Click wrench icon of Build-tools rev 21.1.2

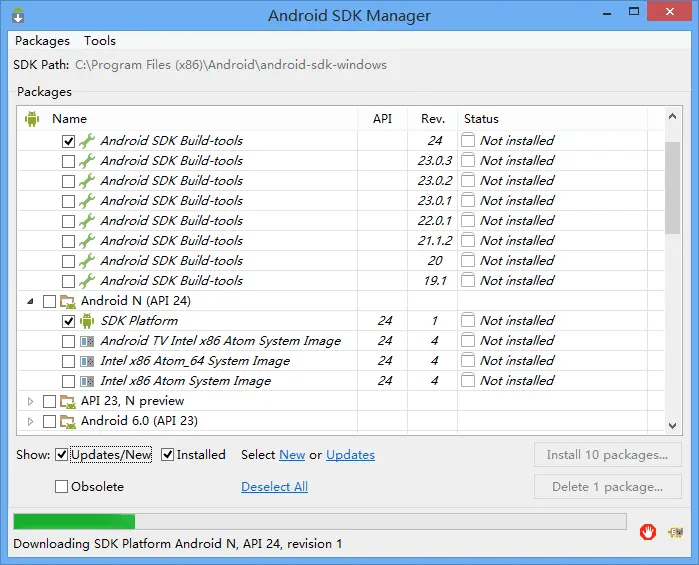(x=87, y=241)
